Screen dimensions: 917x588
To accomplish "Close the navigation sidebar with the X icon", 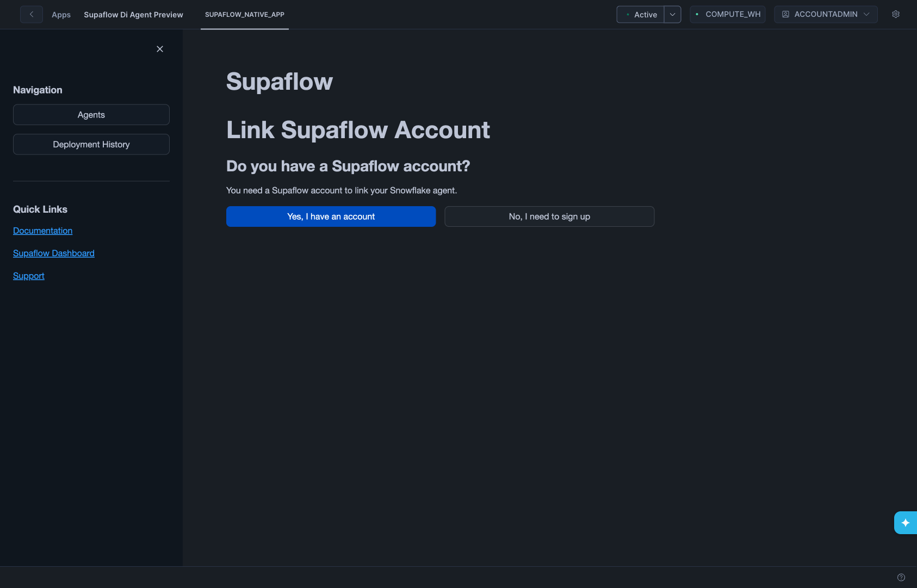I will [x=159, y=49].
